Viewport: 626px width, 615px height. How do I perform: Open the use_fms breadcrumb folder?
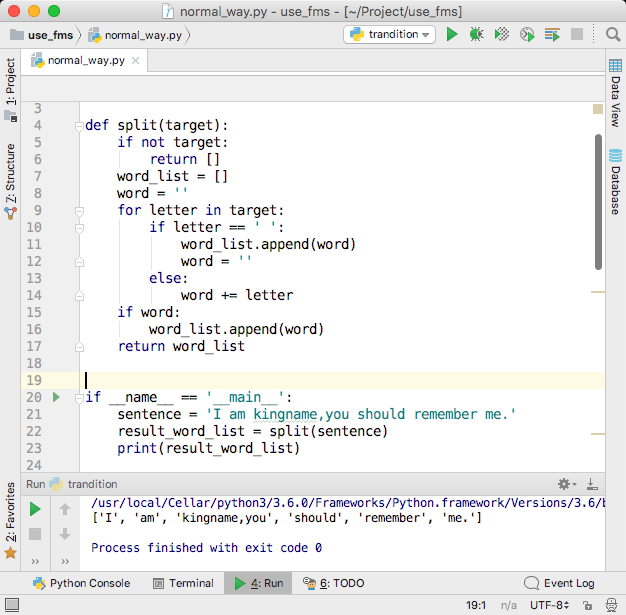42,35
